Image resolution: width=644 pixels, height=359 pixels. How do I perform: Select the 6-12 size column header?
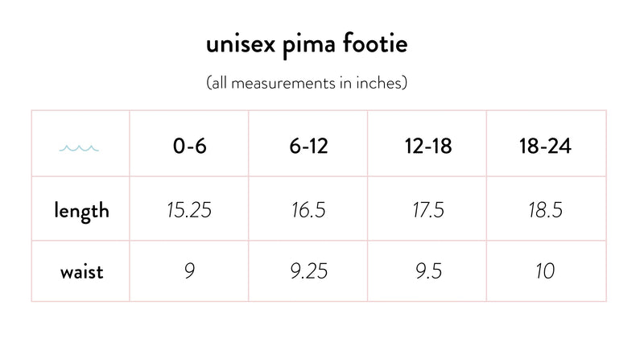[x=308, y=147]
